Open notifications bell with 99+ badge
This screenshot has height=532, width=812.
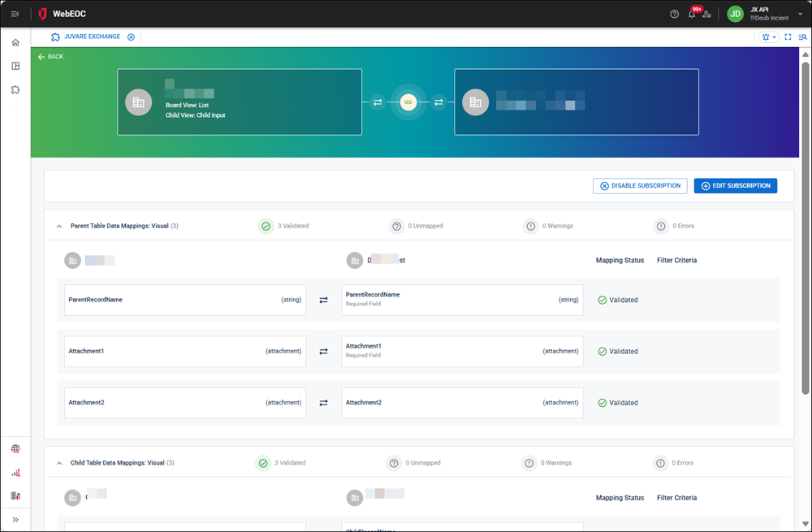click(693, 14)
